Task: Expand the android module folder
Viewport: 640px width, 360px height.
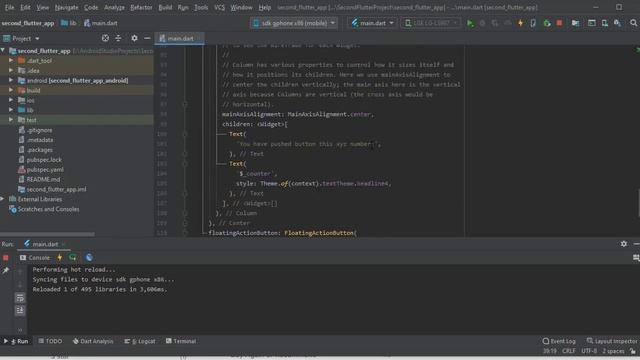Action: 11,80
